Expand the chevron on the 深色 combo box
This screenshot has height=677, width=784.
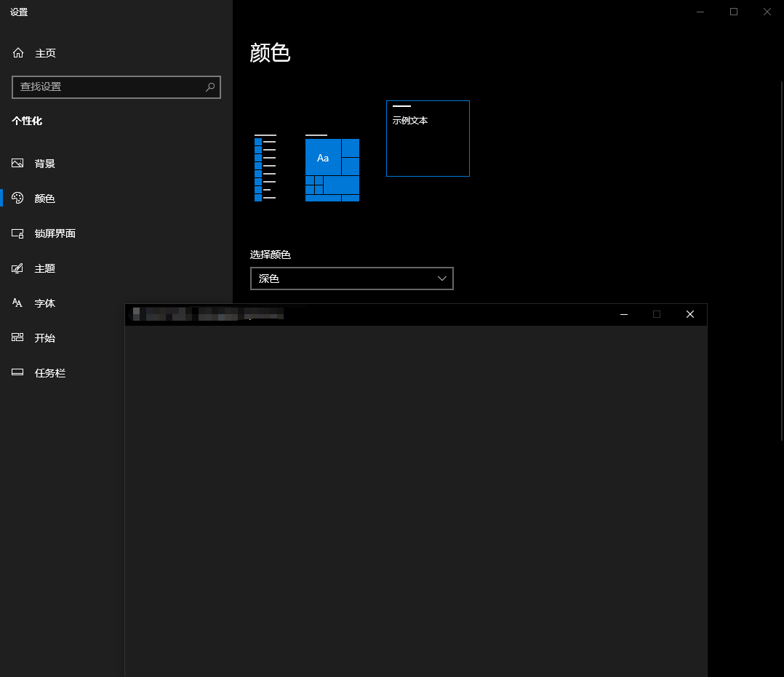pyautogui.click(x=441, y=279)
